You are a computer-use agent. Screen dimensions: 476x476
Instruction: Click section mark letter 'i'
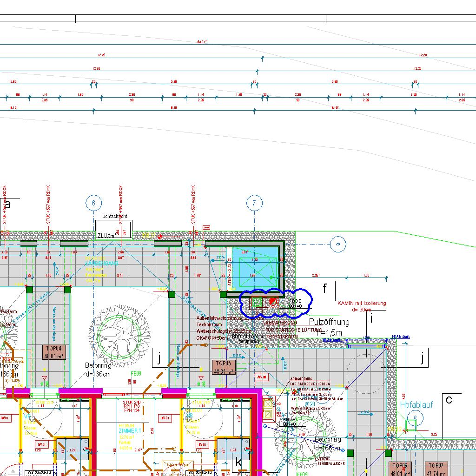coord(371,318)
